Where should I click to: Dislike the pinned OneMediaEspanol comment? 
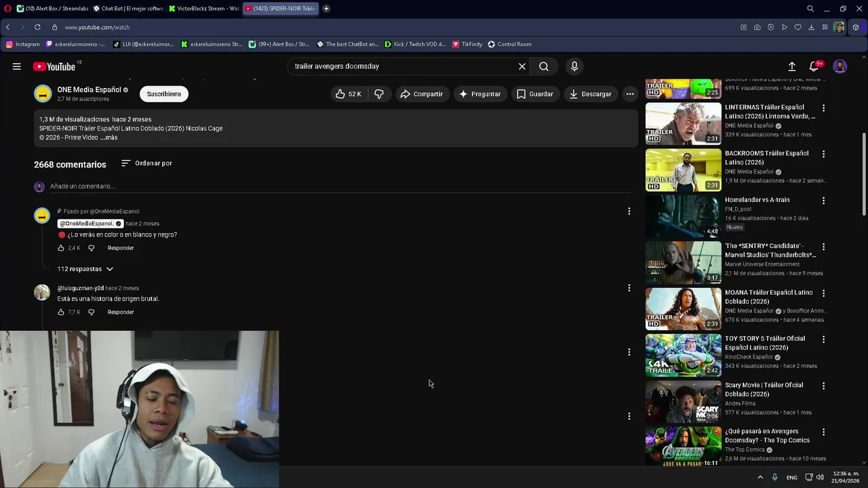click(92, 248)
